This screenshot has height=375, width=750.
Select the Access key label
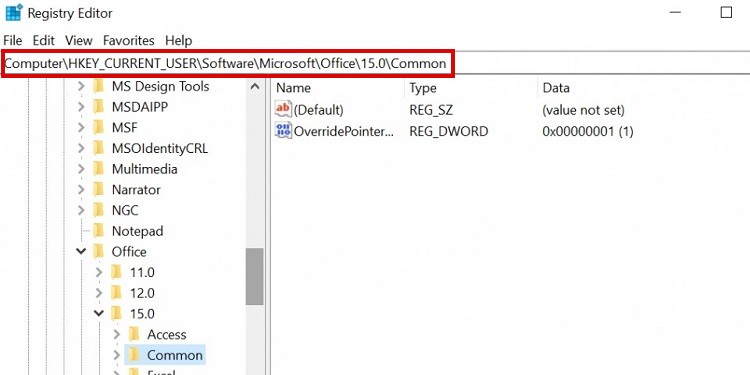pos(166,335)
